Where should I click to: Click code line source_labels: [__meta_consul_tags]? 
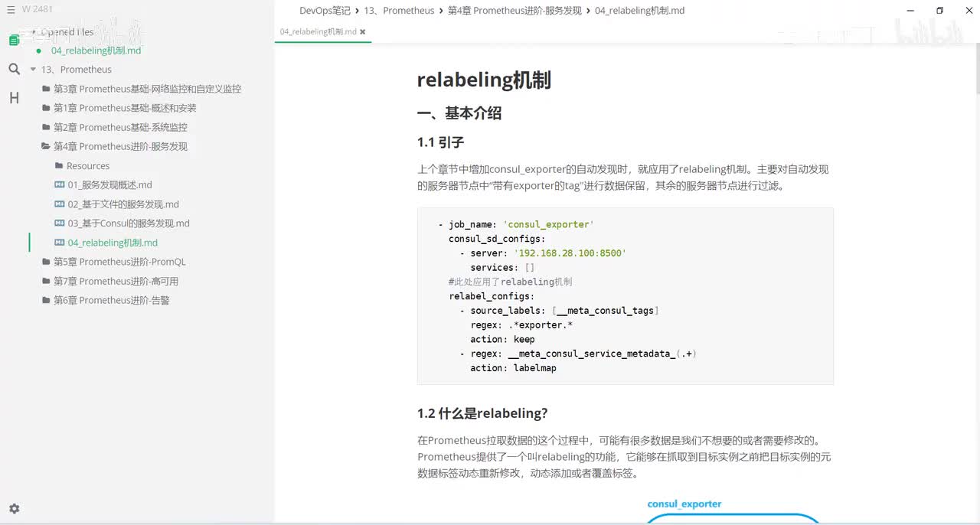(559, 311)
